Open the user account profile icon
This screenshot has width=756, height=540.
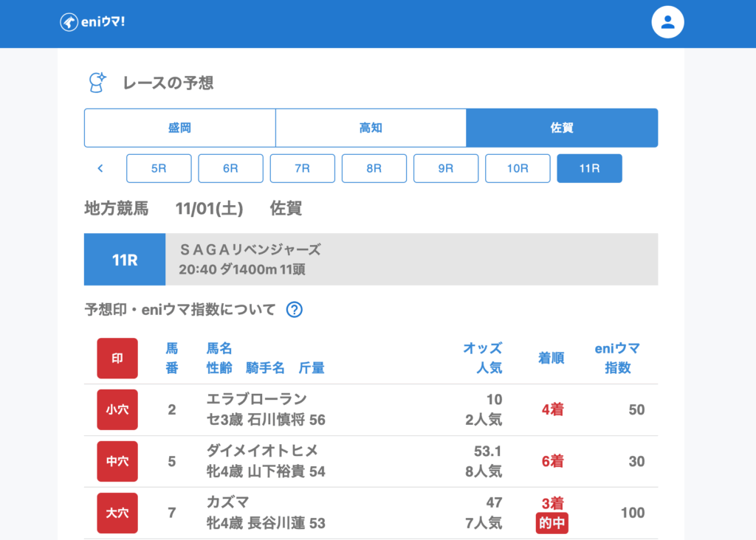tap(667, 22)
